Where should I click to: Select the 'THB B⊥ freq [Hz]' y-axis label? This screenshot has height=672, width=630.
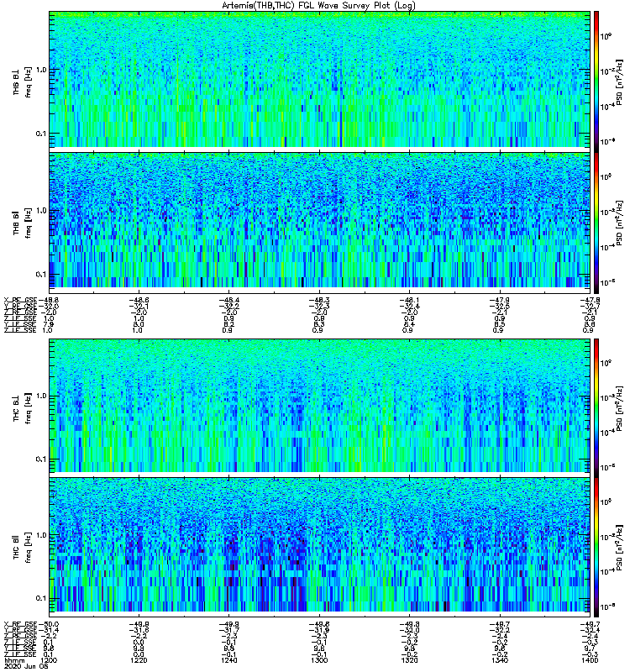tap(22, 82)
